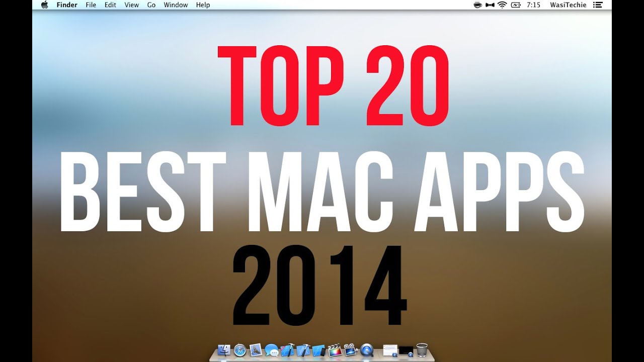Restore the minimized black window in Dock
Screen dimensions: 644x362
point(406,350)
